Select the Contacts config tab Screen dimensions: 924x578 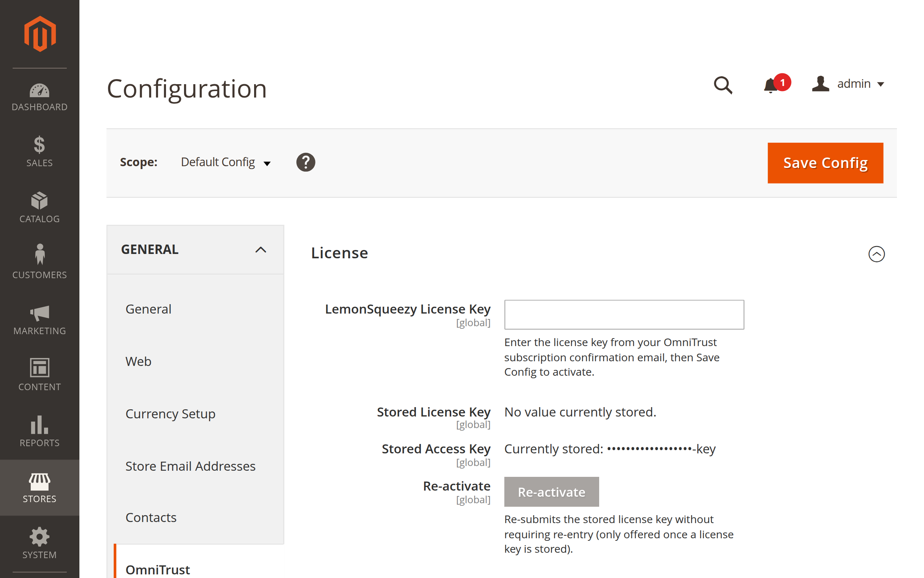195,517
